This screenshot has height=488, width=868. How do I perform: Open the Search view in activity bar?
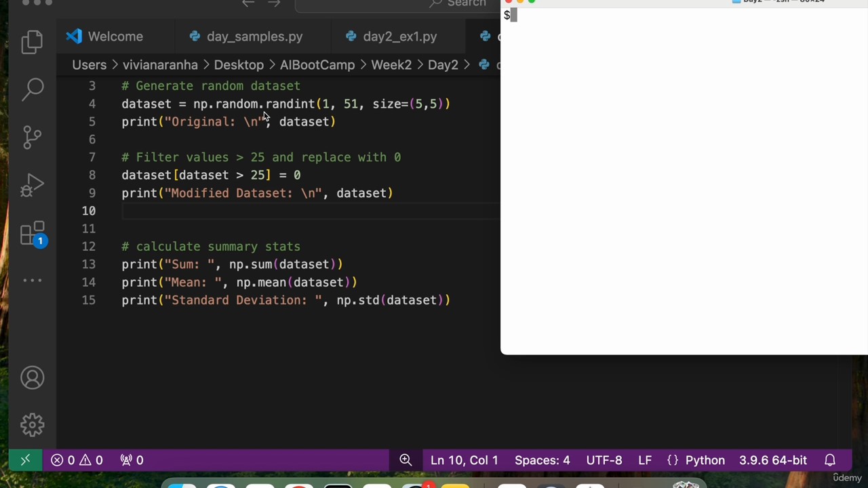click(32, 89)
